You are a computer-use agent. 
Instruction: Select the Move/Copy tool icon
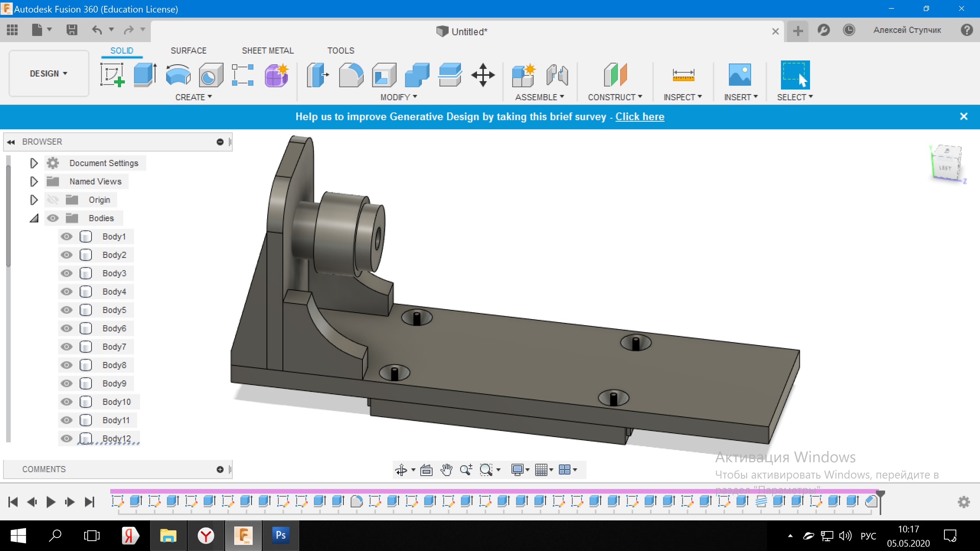(x=483, y=75)
